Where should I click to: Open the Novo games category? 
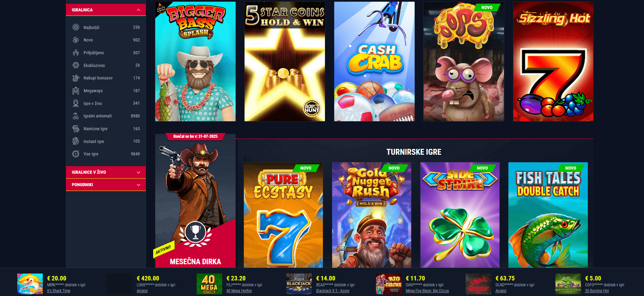[x=106, y=40]
